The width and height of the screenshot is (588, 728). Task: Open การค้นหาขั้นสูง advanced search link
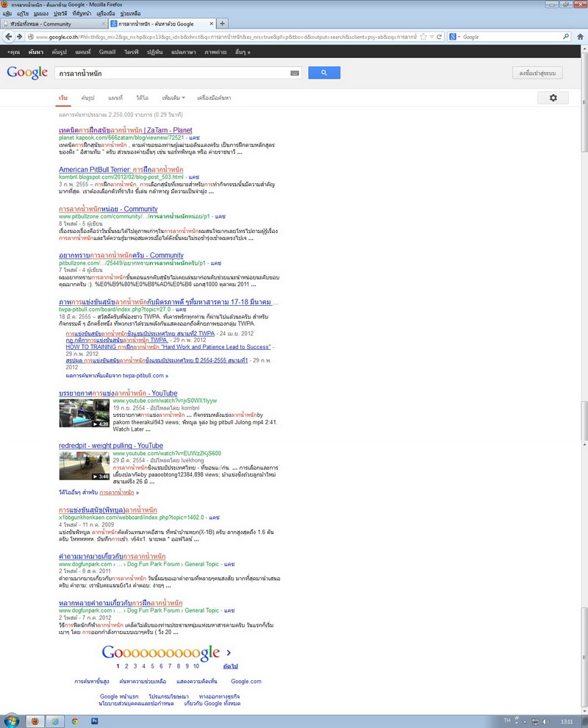pyautogui.click(x=91, y=681)
